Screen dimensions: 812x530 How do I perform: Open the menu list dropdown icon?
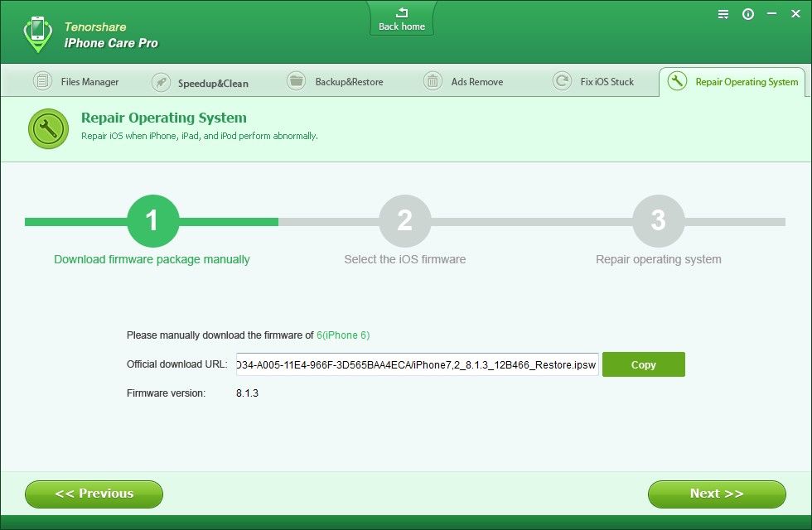point(723,14)
